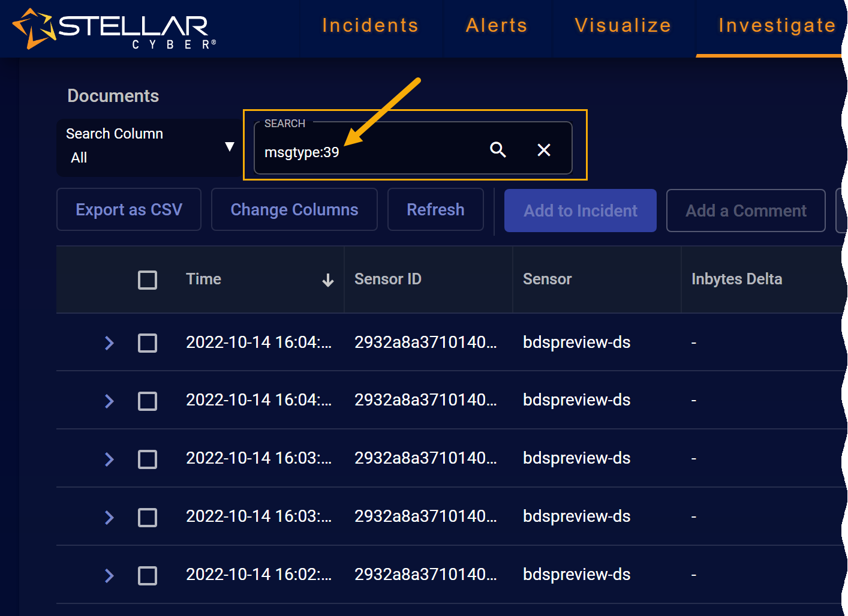Check the first row's checkbox
The height and width of the screenshot is (616, 848).
tap(148, 343)
